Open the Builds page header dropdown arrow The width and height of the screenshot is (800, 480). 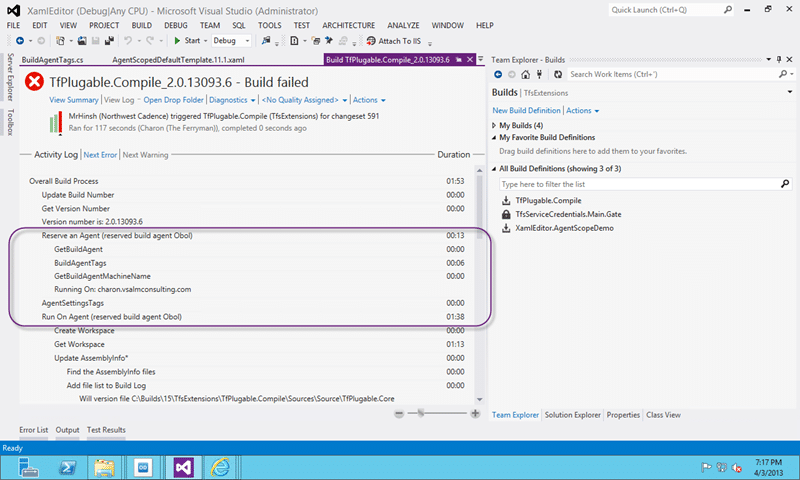[790, 92]
